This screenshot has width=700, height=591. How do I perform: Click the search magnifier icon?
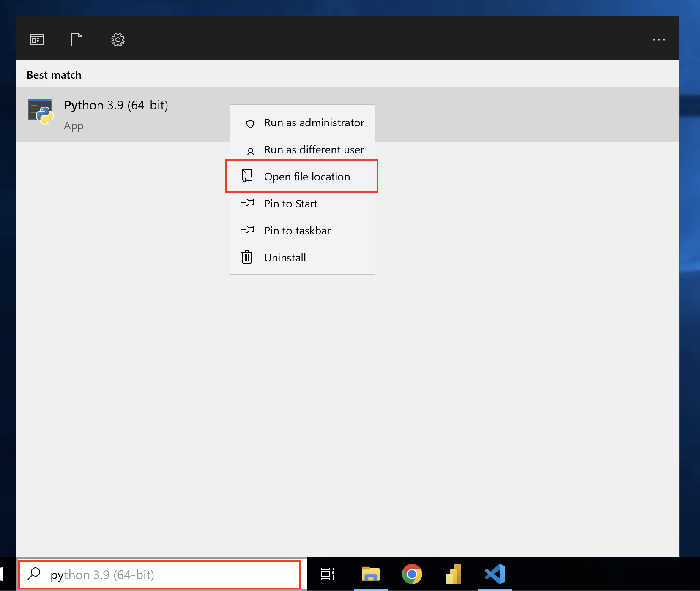tap(34, 575)
